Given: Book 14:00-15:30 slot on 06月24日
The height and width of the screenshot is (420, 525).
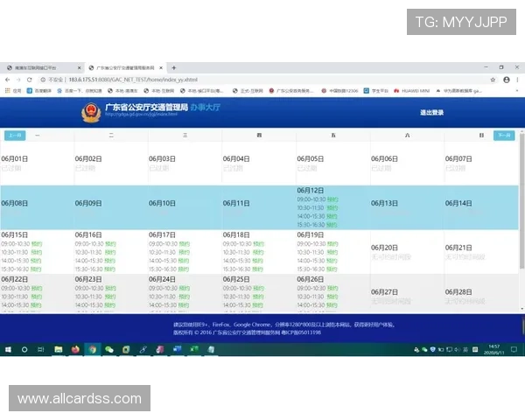Looking at the screenshot, I should click(x=184, y=305).
